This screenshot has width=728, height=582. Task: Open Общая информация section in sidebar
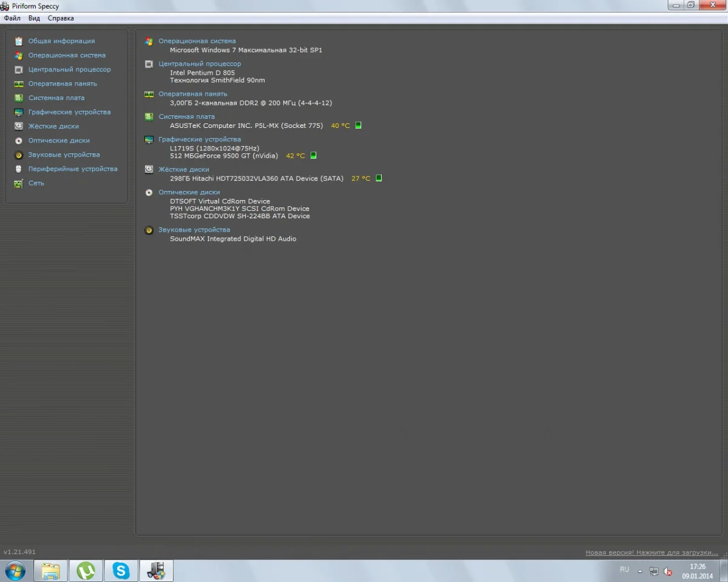point(61,41)
